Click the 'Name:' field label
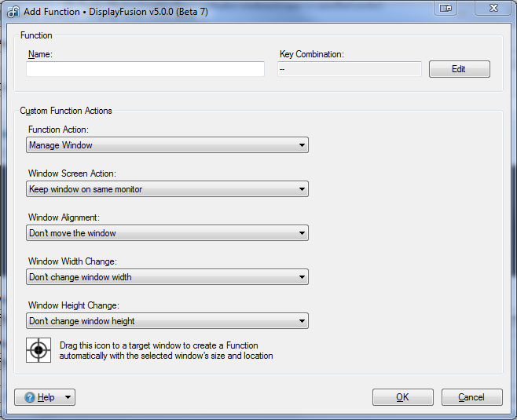The image size is (517, 420). [x=39, y=54]
